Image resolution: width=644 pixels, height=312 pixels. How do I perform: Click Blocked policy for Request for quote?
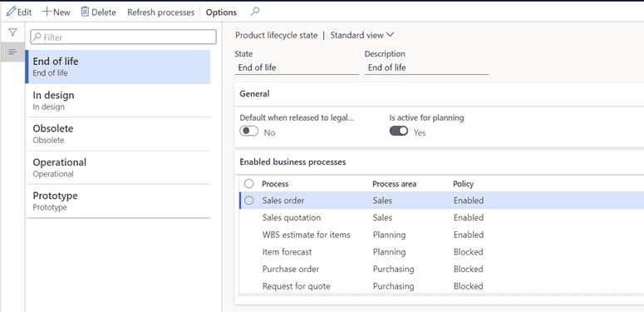pos(468,286)
